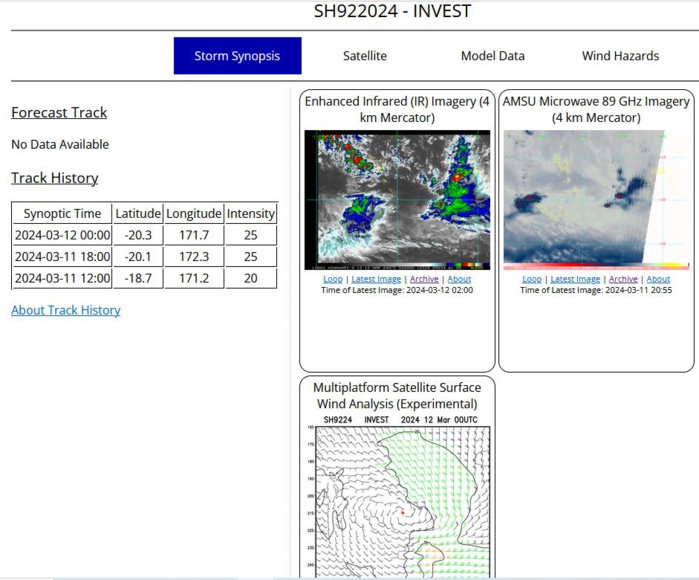Viewport: 699px width, 580px height.
Task: Click the Forecast Track heading
Action: tap(59, 113)
